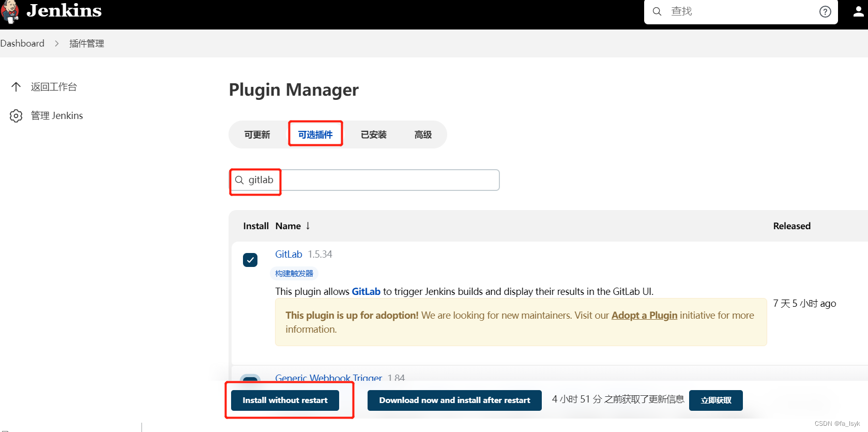868x432 pixels.
Task: Click the Released column header
Action: [792, 226]
